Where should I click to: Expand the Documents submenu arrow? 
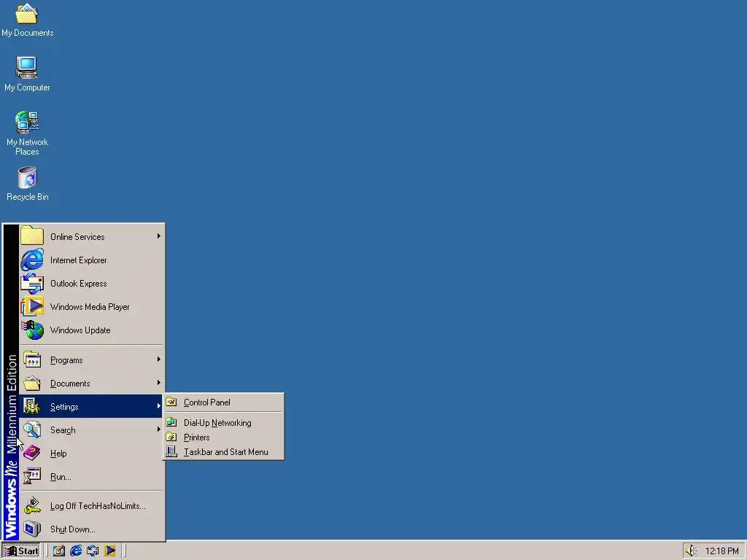(158, 383)
